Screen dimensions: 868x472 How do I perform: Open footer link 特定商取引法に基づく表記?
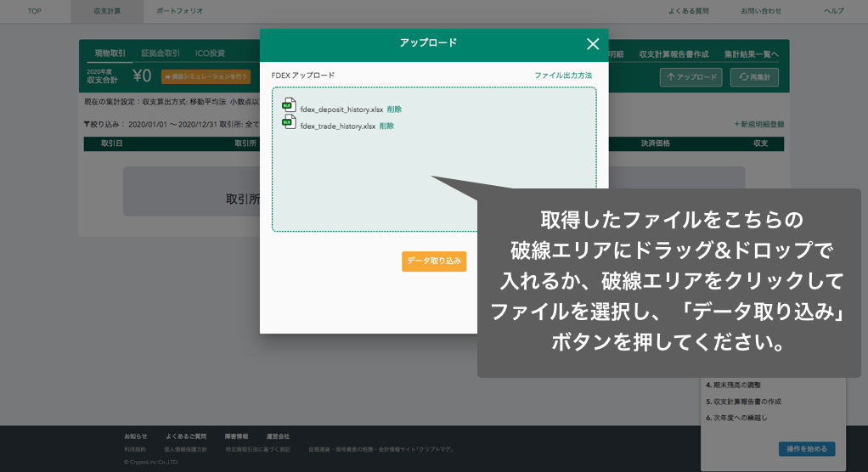pos(258,449)
